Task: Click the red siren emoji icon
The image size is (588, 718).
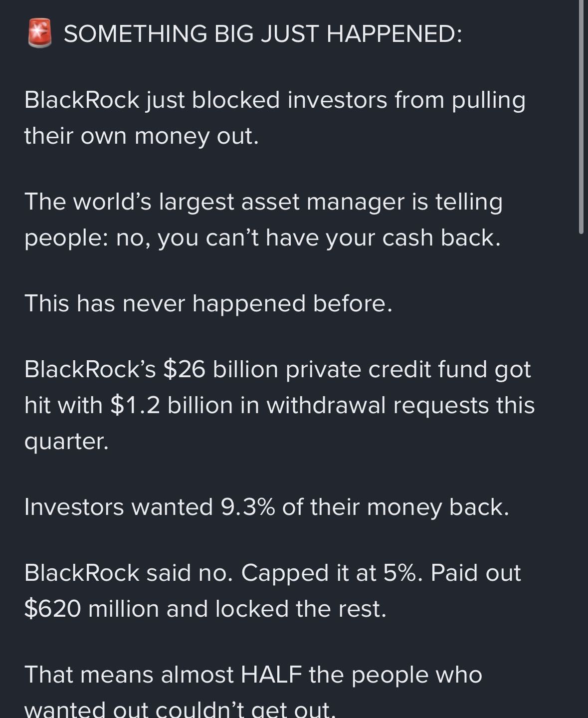Action: point(39,34)
